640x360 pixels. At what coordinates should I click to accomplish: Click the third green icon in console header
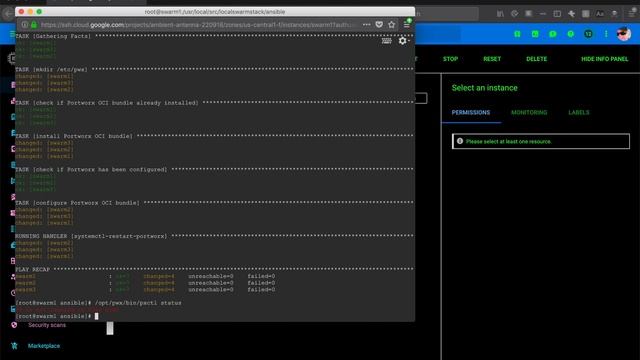[x=553, y=34]
